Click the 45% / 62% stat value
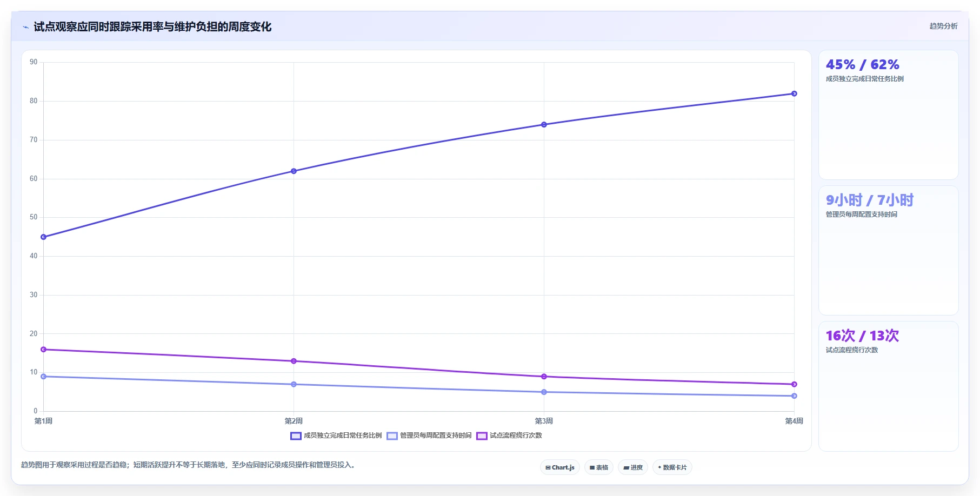The image size is (980, 496). (x=863, y=65)
